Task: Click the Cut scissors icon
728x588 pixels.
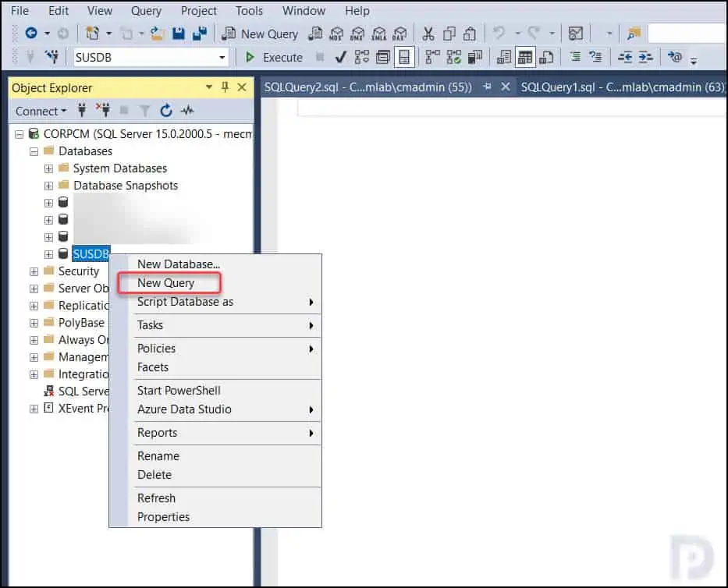Action: [x=428, y=34]
